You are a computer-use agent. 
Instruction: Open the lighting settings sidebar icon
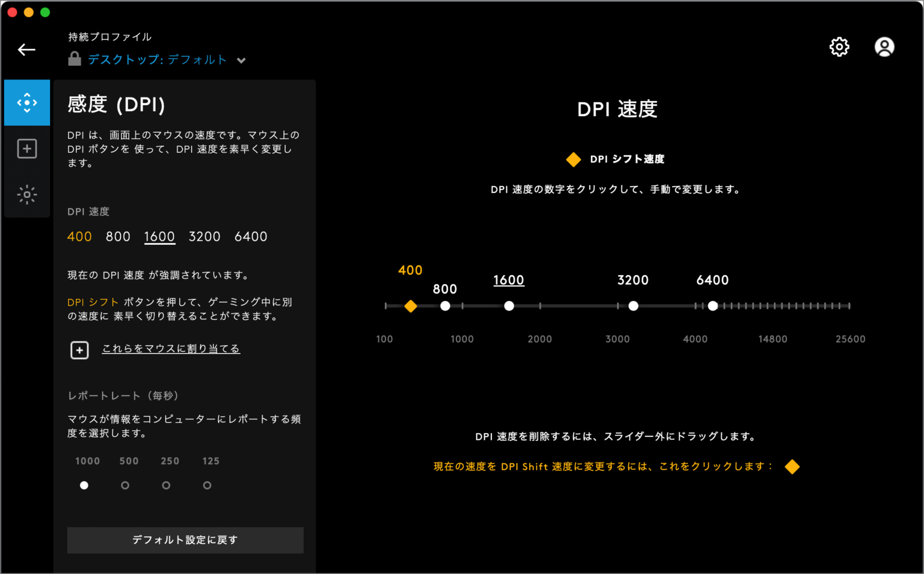27,195
